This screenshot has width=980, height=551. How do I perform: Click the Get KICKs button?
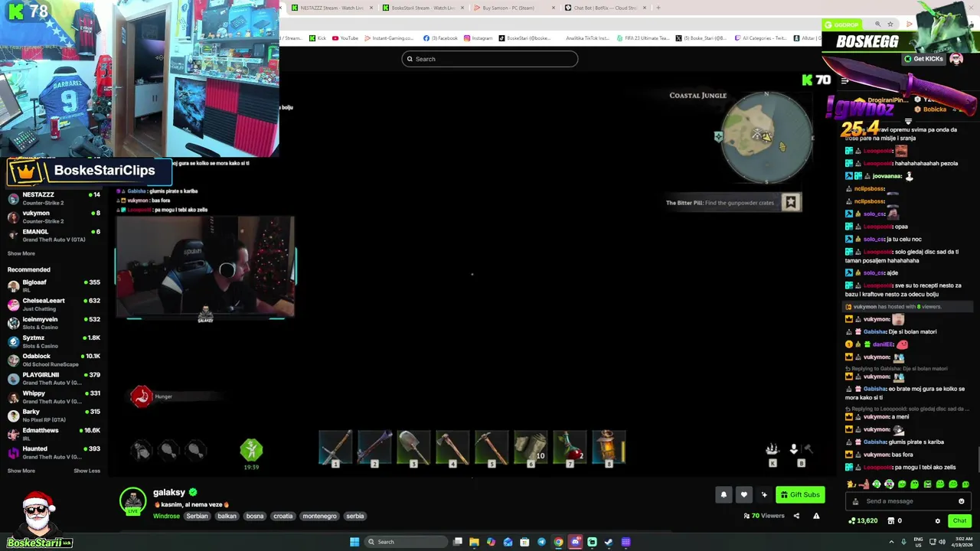(x=923, y=59)
